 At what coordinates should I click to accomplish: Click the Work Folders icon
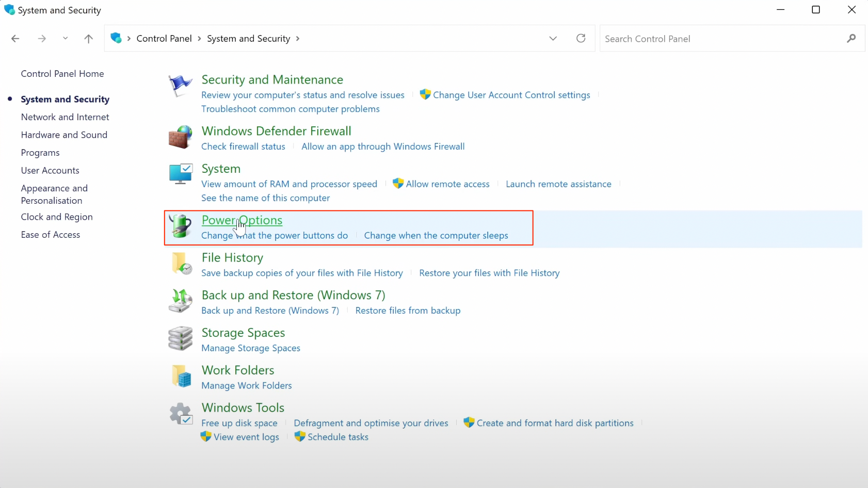pos(181,376)
